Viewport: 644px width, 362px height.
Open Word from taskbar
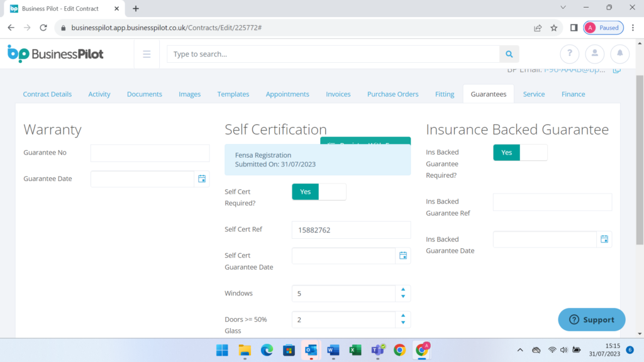pos(333,350)
